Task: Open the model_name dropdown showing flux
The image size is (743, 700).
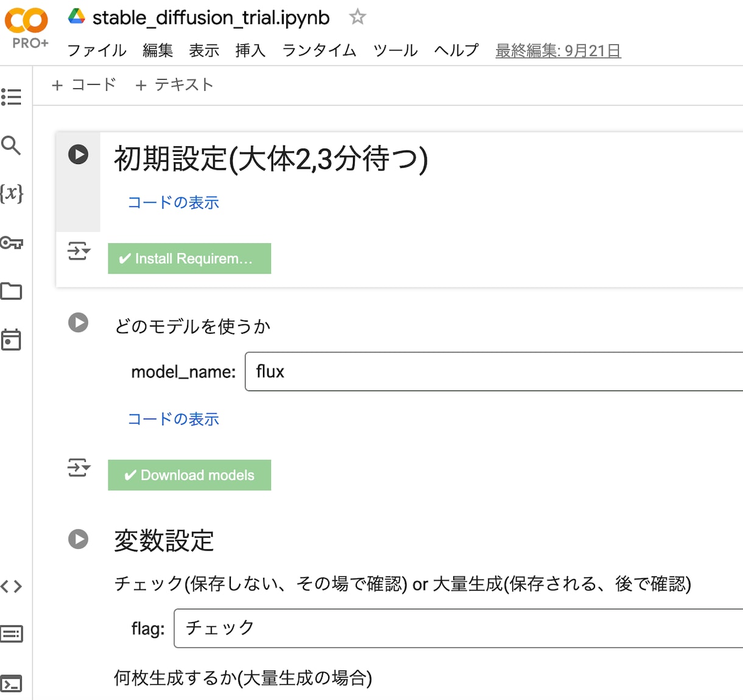Action: [x=494, y=372]
